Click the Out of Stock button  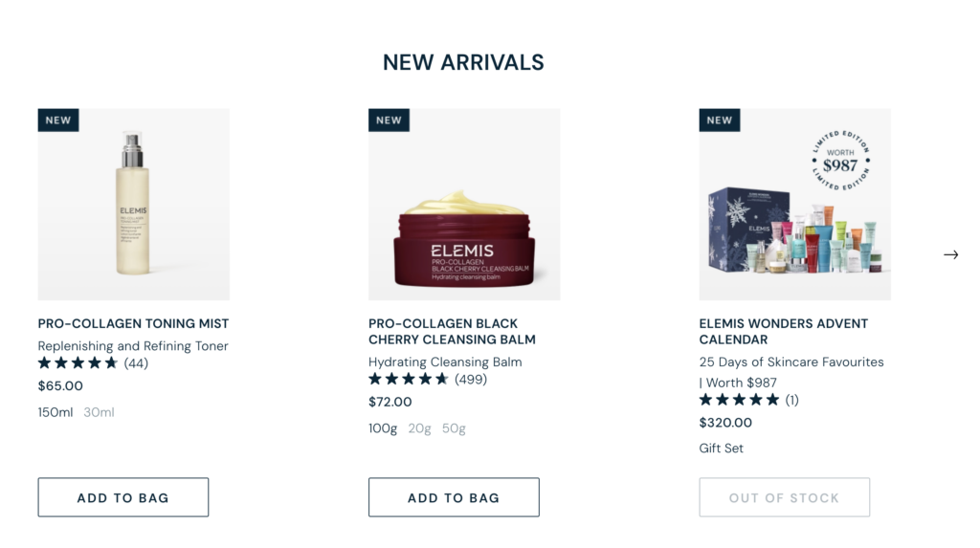coord(785,497)
